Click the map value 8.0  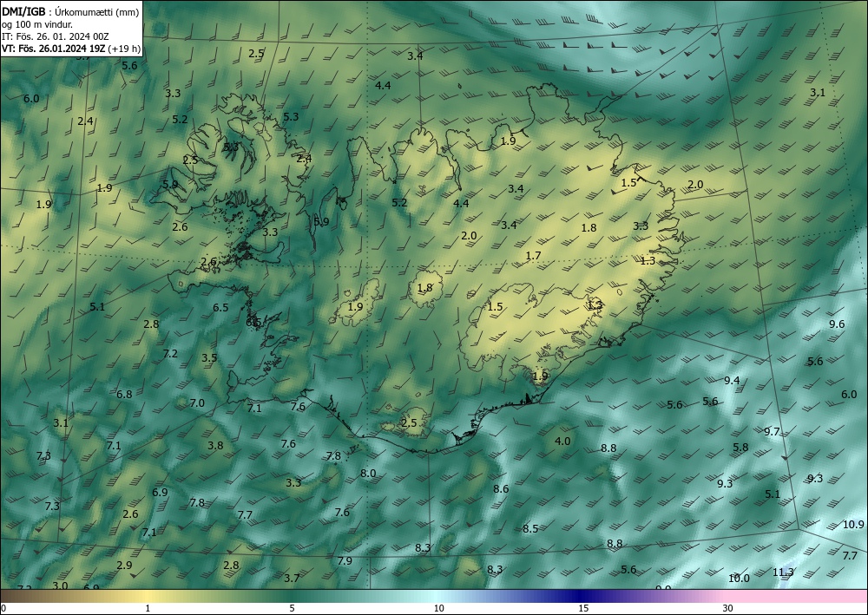point(368,474)
